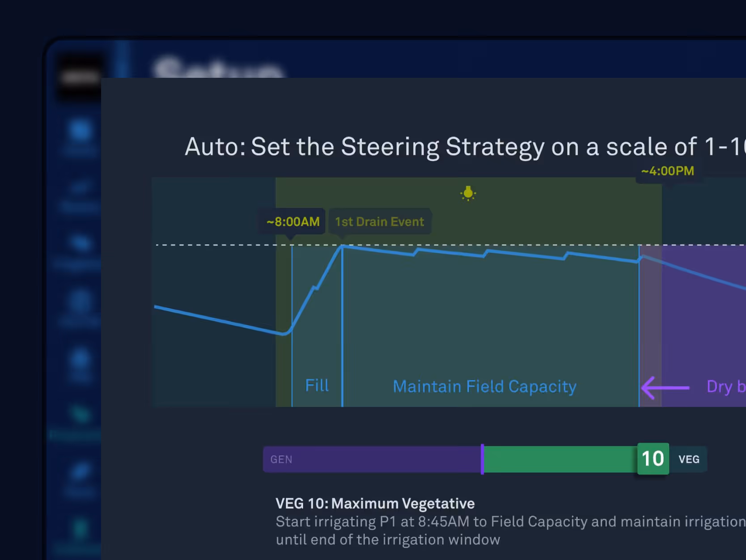Click the VEG label at slider end
Screen dimensions: 746x560
pos(689,459)
